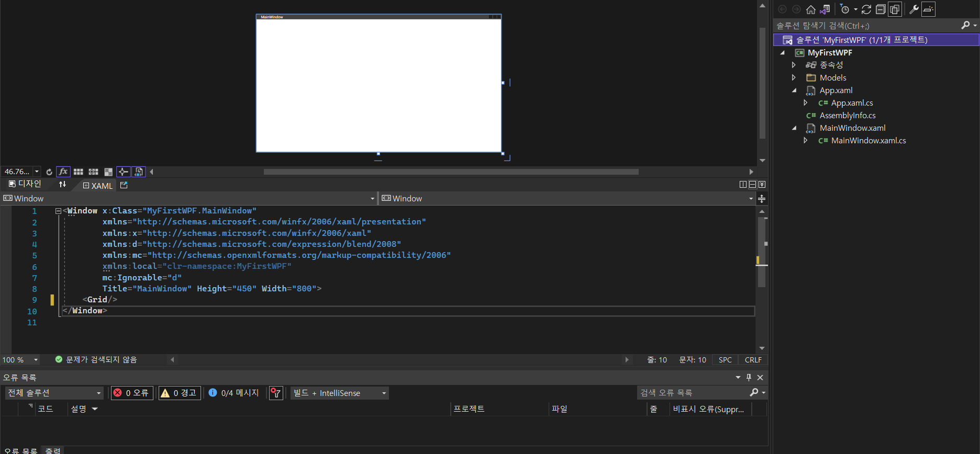Collapse the MyFirstWPF project node
This screenshot has width=980, height=454.
(x=782, y=53)
